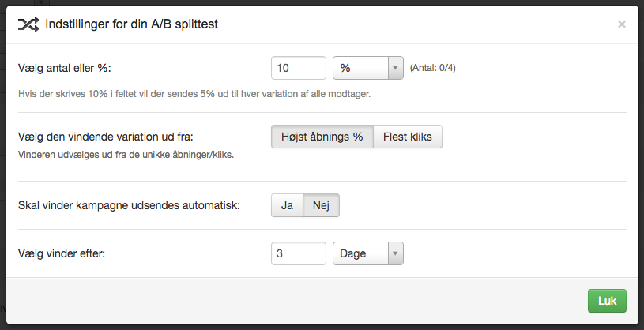Screen dimensions: 644x330
Task: Select Flest kliks as winner criterion
Action: [408, 137]
